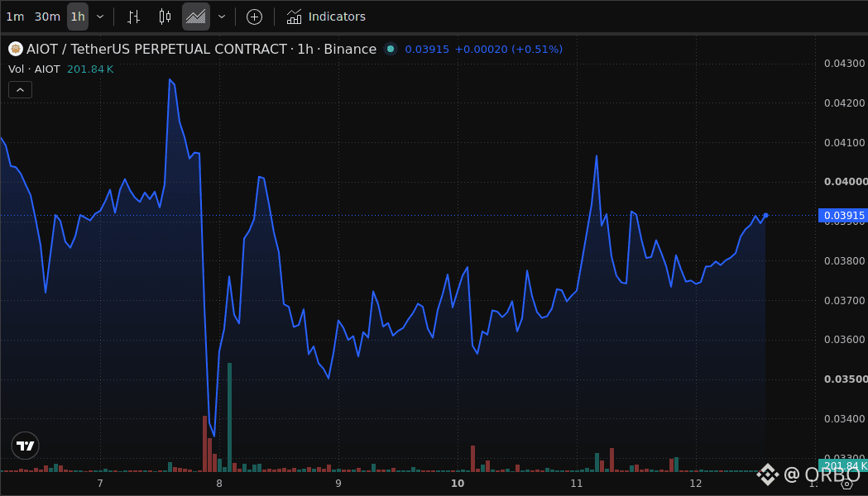The width and height of the screenshot is (868, 496).
Task: Select the 1m timeframe
Action: (x=15, y=17)
